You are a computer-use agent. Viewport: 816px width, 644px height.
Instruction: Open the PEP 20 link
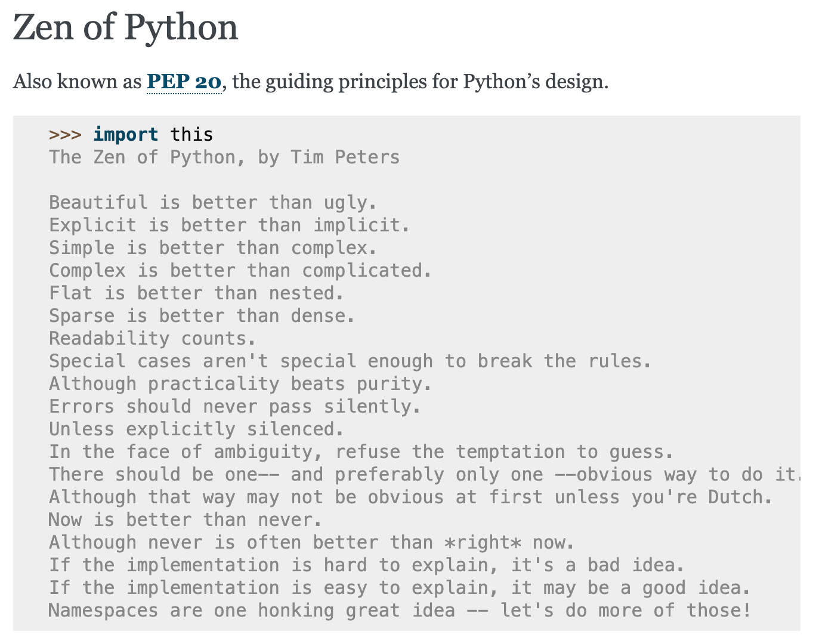coord(184,82)
